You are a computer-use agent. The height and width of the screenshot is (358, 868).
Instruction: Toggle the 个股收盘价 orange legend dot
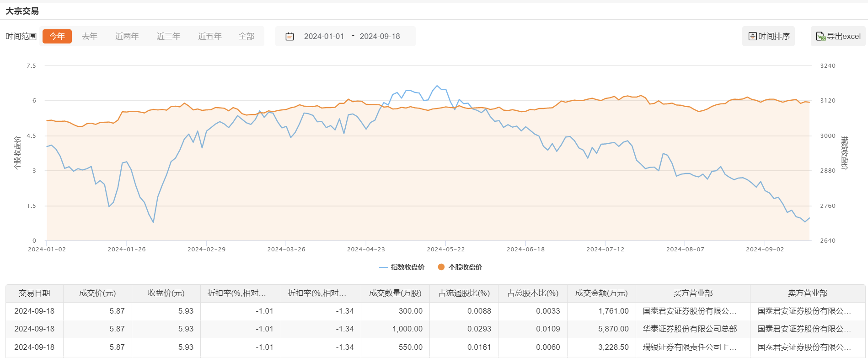click(441, 267)
